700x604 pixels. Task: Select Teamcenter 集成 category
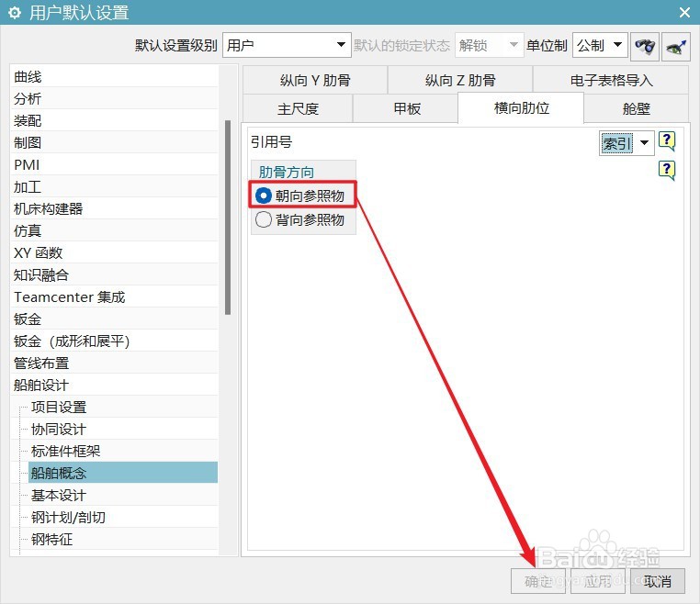pyautogui.click(x=114, y=296)
